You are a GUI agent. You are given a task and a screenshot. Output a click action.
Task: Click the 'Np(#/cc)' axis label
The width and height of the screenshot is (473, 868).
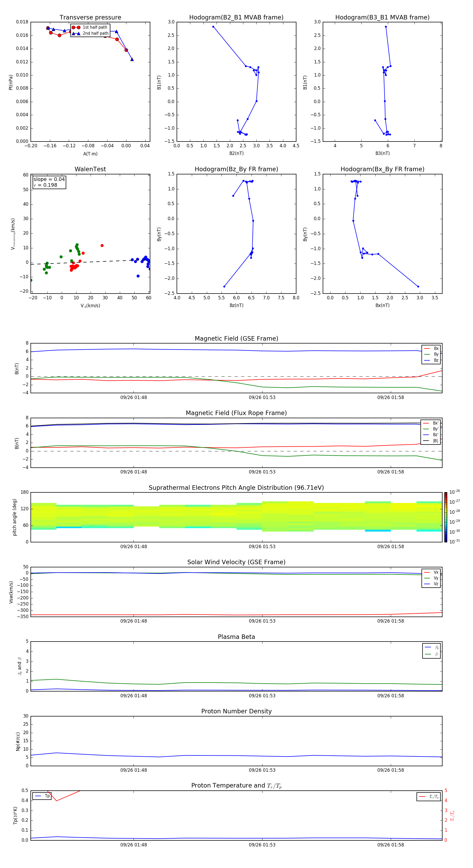click(18, 741)
